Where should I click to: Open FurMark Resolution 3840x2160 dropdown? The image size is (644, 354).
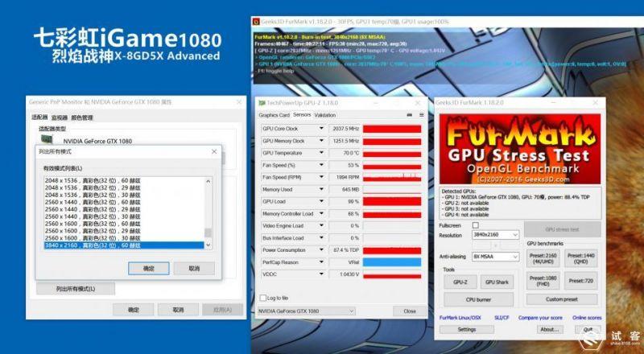click(496, 235)
